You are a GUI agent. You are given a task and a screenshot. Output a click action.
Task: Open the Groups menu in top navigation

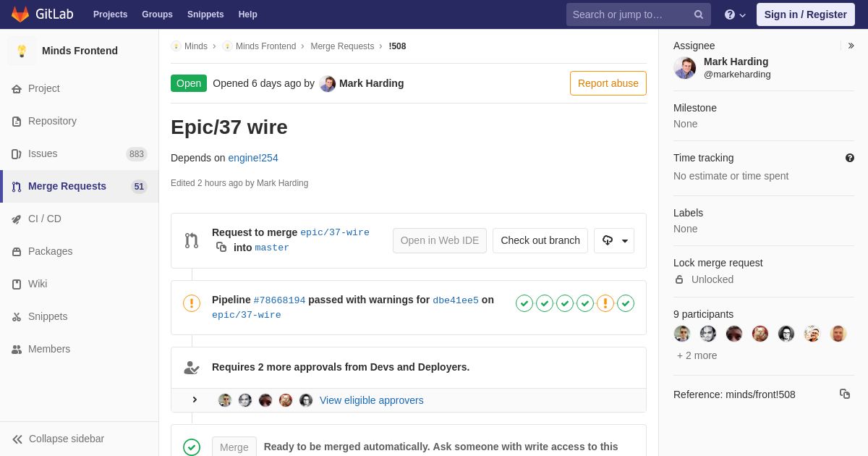coord(157,14)
